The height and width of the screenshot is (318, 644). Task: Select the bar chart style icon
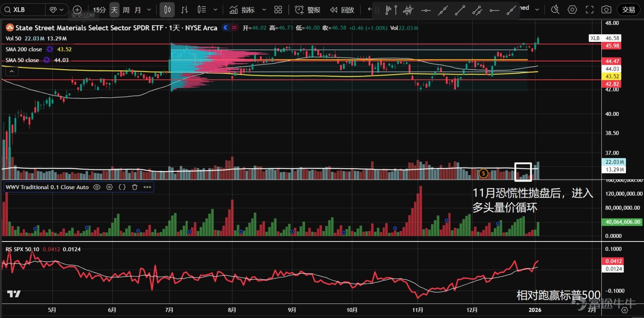tap(184, 10)
